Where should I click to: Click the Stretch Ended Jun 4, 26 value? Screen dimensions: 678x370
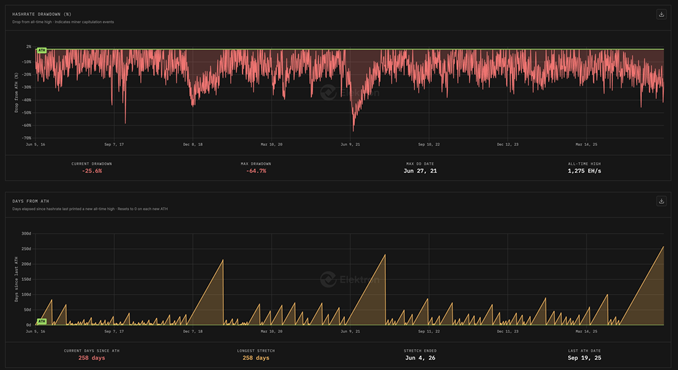pyautogui.click(x=420, y=358)
